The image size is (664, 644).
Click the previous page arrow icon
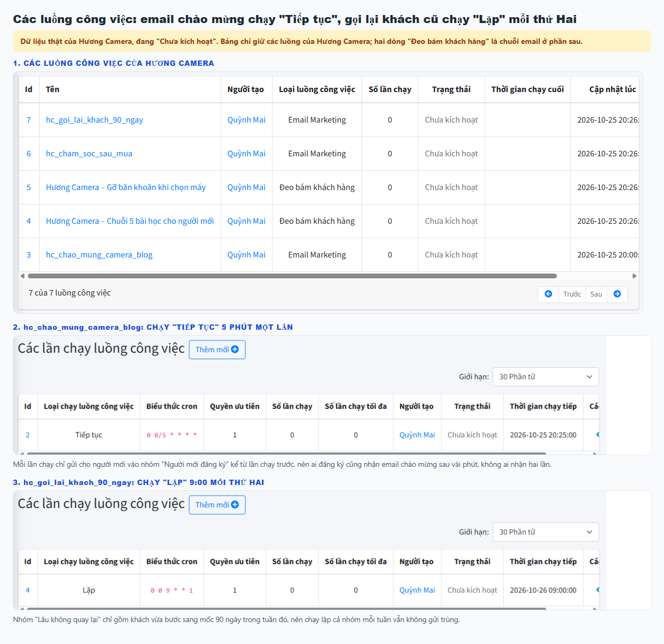click(x=548, y=294)
